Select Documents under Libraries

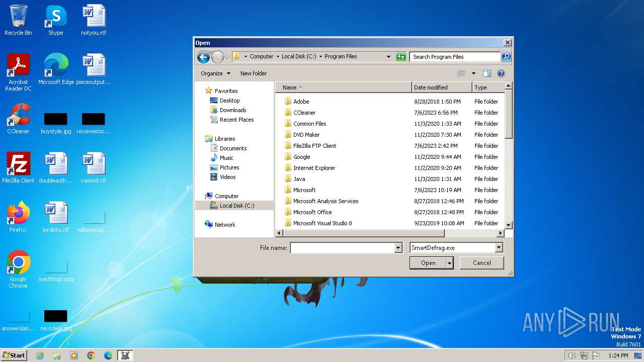233,148
